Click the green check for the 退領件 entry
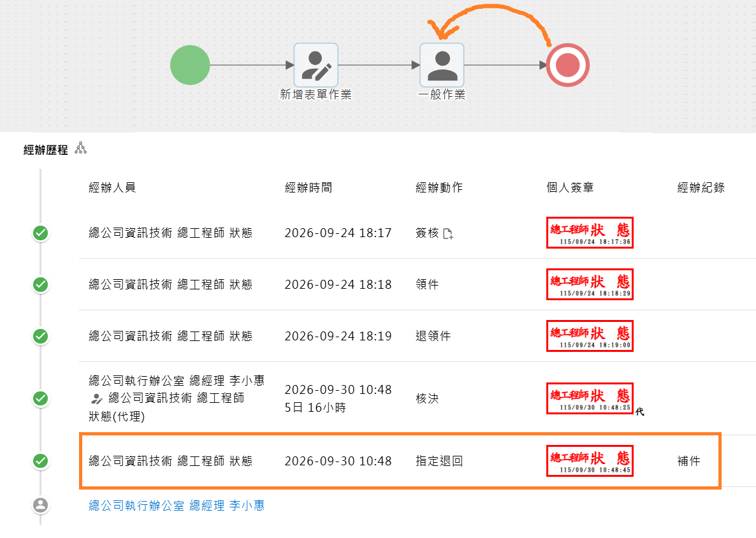Image resolution: width=756 pixels, height=538 pixels. 41,337
